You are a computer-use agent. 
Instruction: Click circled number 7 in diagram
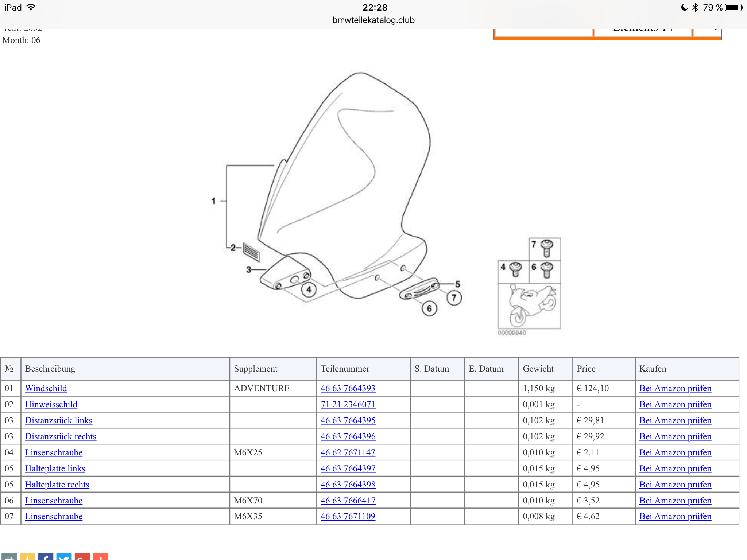[x=454, y=298]
